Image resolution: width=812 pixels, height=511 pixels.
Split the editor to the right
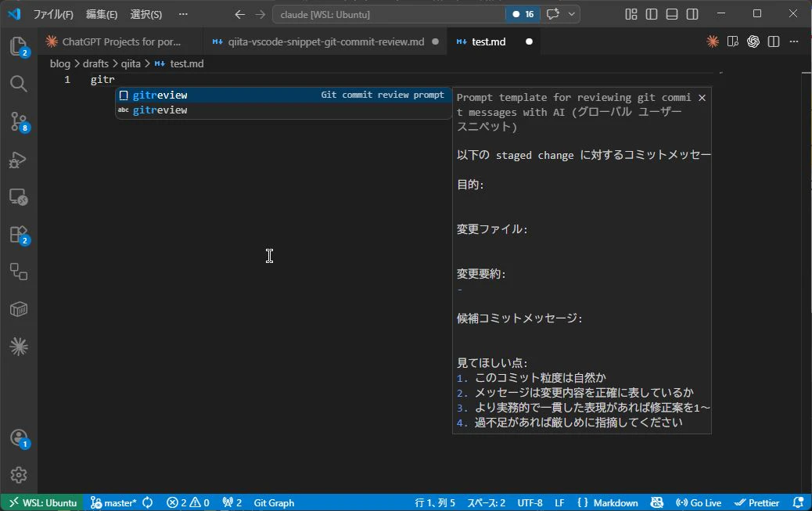tap(774, 41)
